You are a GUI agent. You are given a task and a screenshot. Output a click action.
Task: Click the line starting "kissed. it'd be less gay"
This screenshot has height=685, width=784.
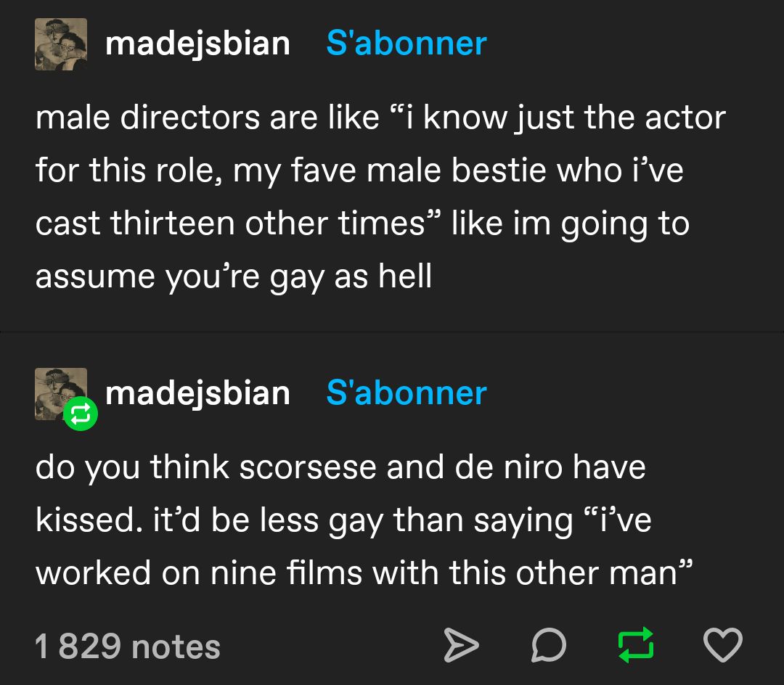(343, 520)
